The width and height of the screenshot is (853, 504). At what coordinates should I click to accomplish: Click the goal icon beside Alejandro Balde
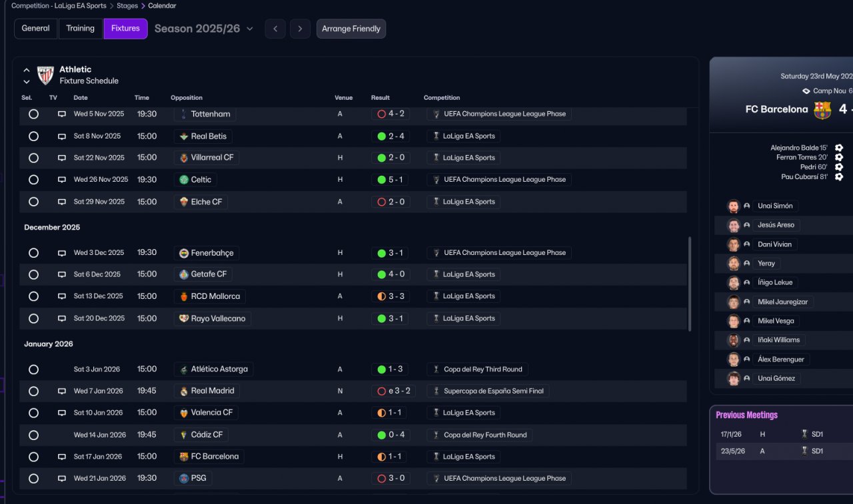click(839, 148)
